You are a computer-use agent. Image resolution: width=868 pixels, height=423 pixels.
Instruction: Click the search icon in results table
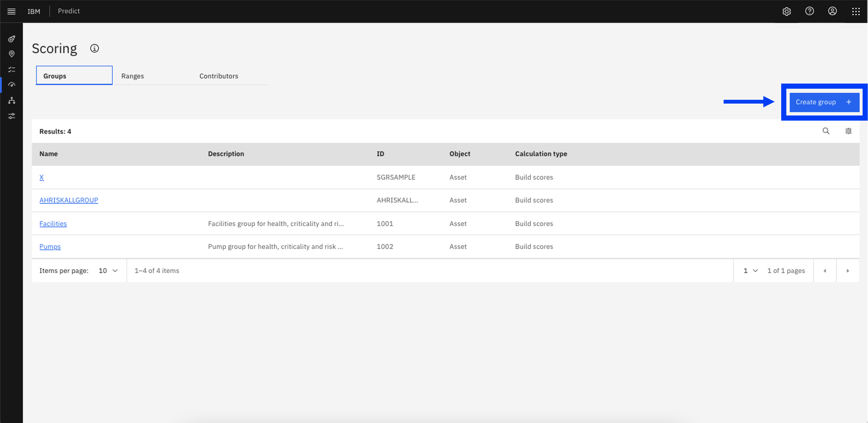[x=826, y=131]
